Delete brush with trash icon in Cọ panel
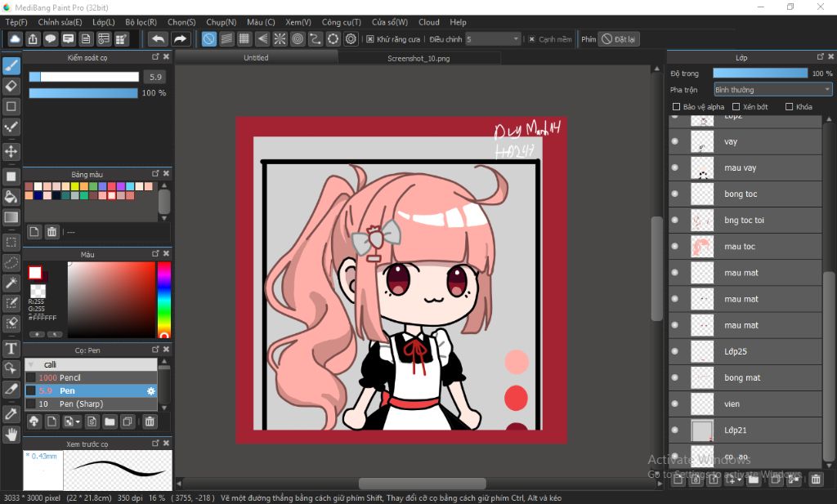 click(x=150, y=421)
